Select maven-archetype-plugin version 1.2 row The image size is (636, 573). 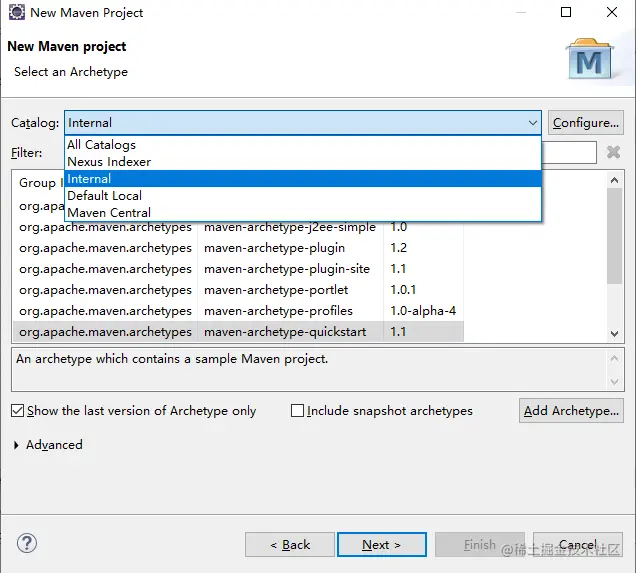click(238, 248)
